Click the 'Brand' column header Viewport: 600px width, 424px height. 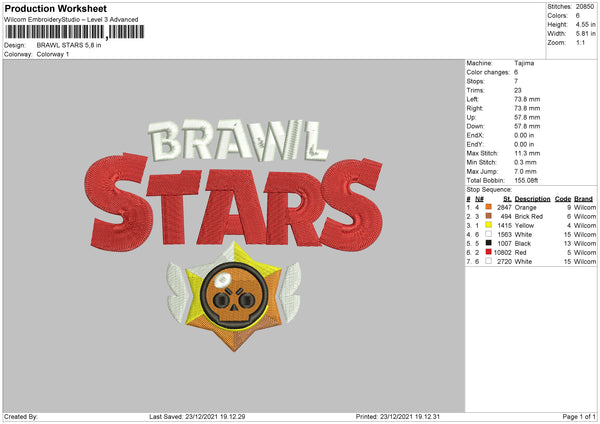[584, 199]
